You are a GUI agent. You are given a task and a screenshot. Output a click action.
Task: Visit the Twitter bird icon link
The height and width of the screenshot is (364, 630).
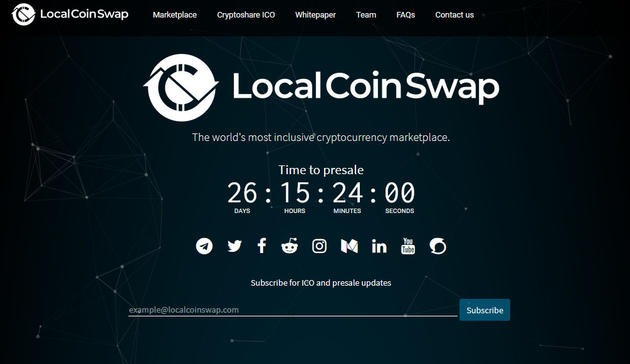click(x=234, y=246)
